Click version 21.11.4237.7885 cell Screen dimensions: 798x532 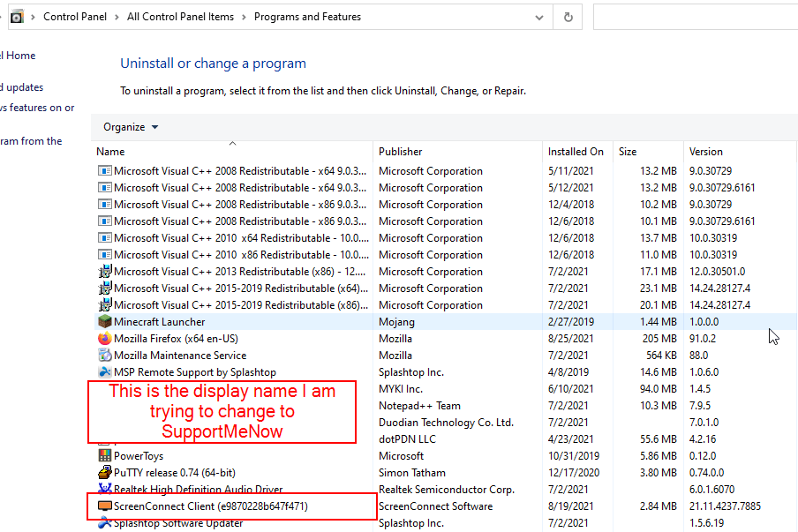725,506
